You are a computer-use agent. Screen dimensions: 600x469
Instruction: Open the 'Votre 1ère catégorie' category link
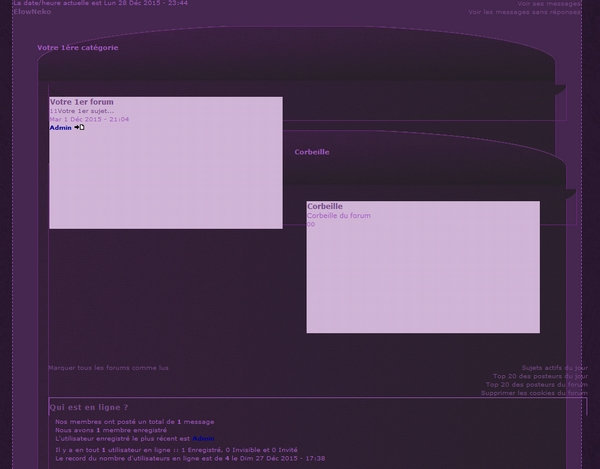[78, 48]
